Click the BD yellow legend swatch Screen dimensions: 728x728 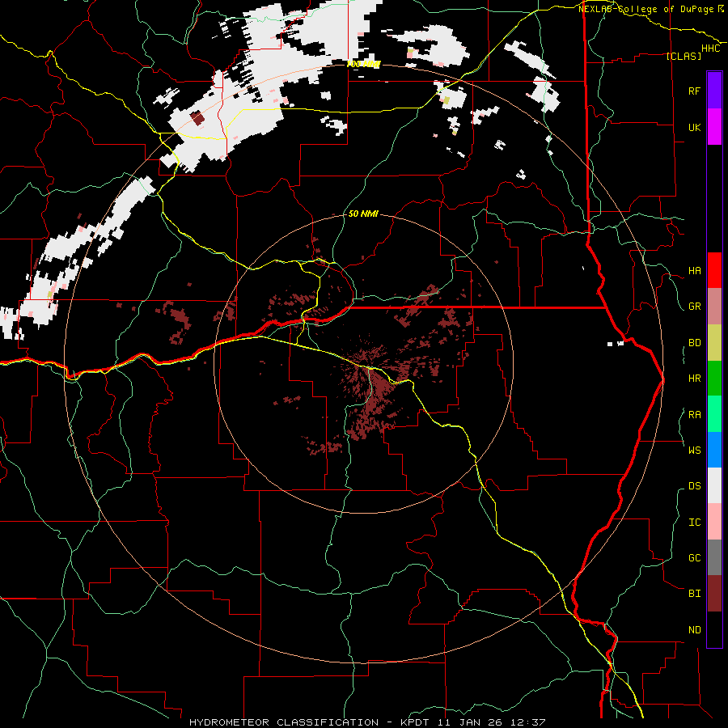714,342
